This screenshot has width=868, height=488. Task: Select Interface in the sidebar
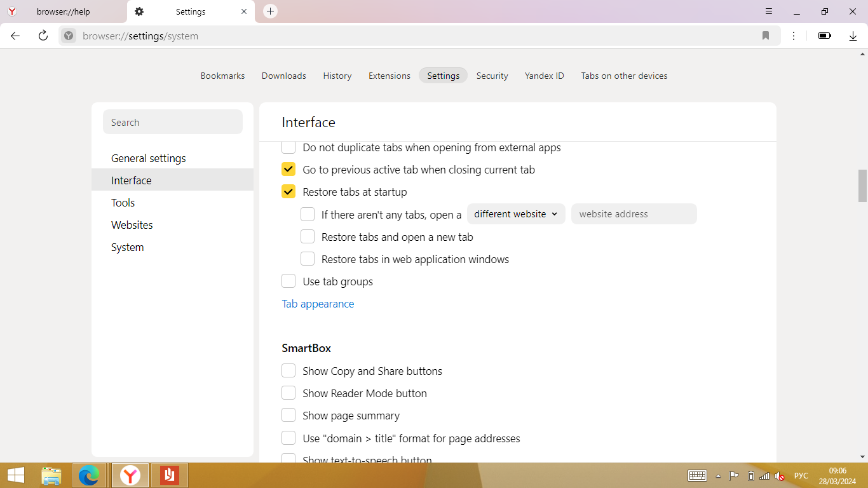(172, 180)
